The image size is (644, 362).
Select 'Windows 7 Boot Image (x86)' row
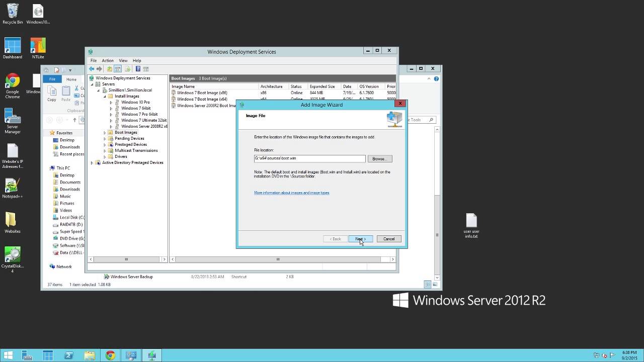[x=283, y=93]
